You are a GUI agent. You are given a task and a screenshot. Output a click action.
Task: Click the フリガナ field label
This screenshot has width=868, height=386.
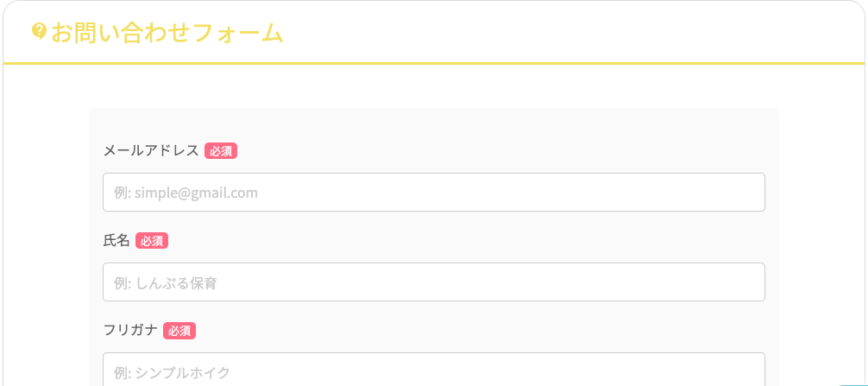[130, 331]
